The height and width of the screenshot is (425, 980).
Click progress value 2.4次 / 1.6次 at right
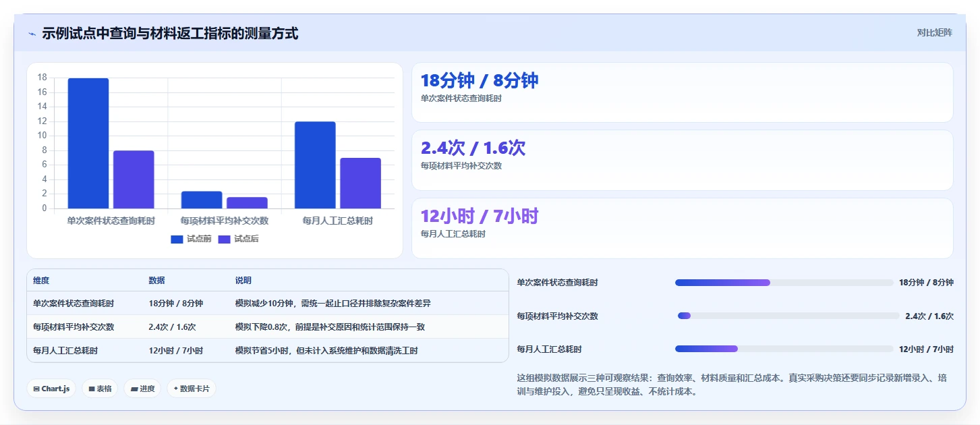[929, 316]
